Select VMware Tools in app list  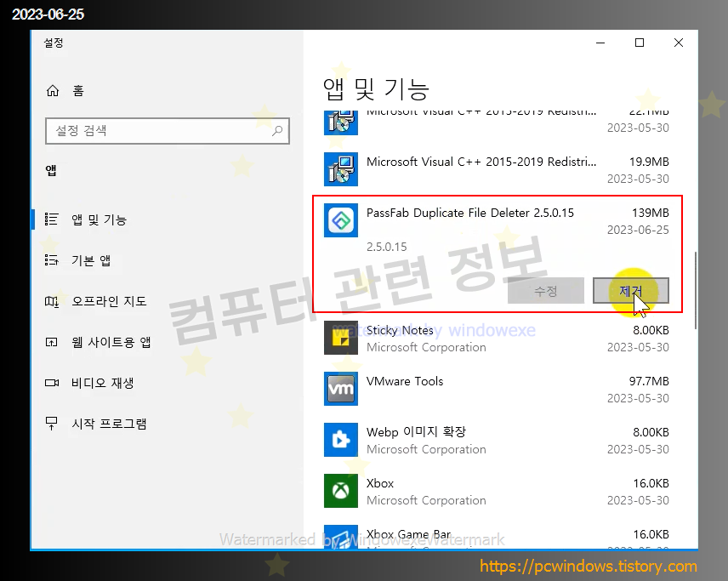[x=497, y=390]
